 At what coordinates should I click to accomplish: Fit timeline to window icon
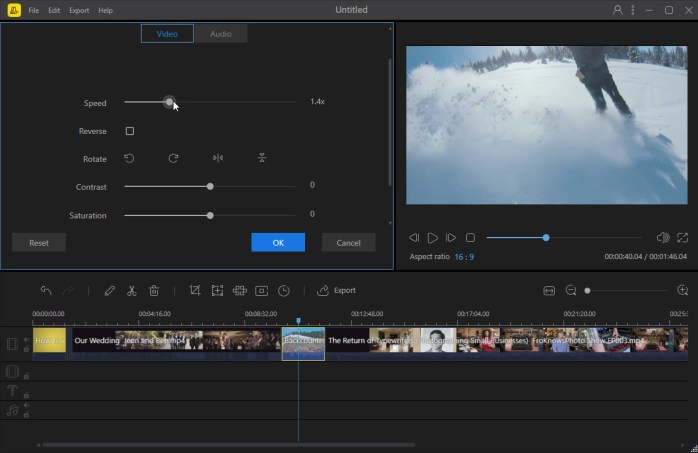click(549, 291)
